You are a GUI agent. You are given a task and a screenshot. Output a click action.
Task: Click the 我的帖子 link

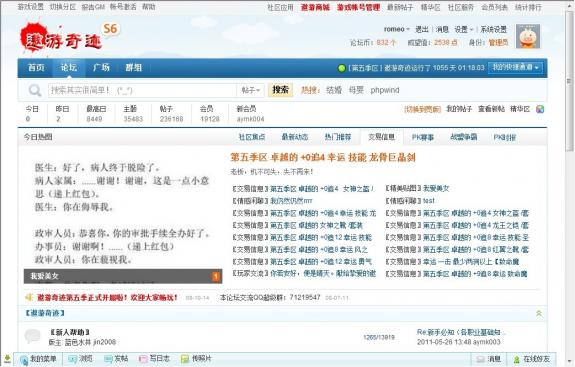tap(459, 109)
